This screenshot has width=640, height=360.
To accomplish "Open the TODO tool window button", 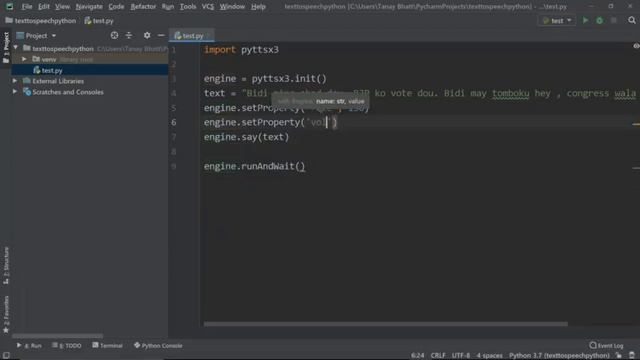I will click(67, 345).
